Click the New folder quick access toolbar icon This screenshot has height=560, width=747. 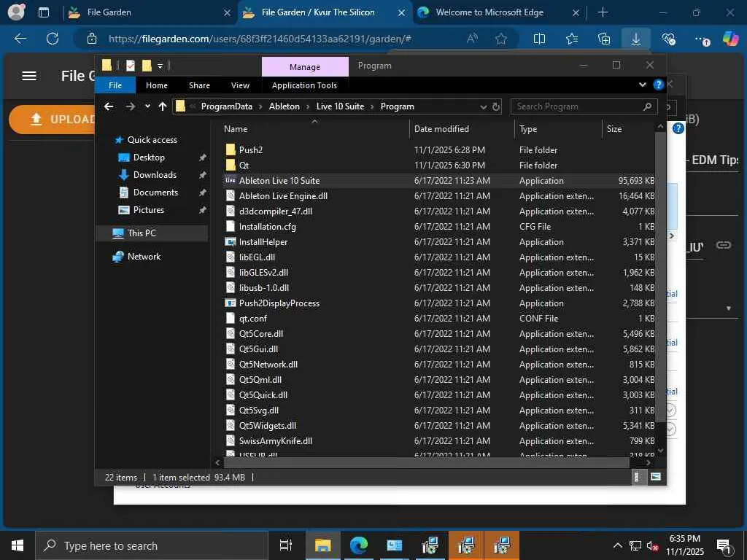point(147,66)
